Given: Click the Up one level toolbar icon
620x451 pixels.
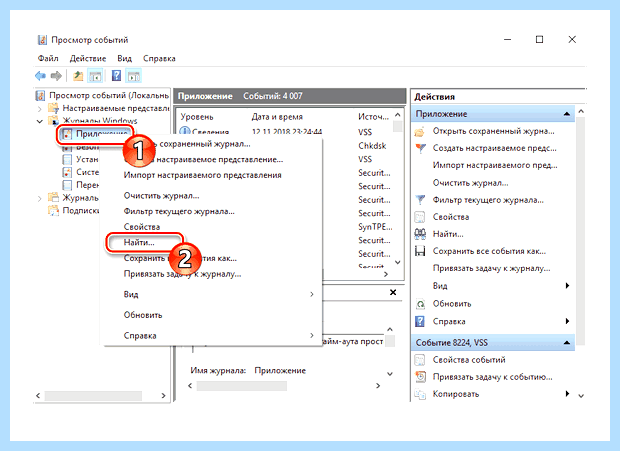Looking at the screenshot, I should coord(78,75).
